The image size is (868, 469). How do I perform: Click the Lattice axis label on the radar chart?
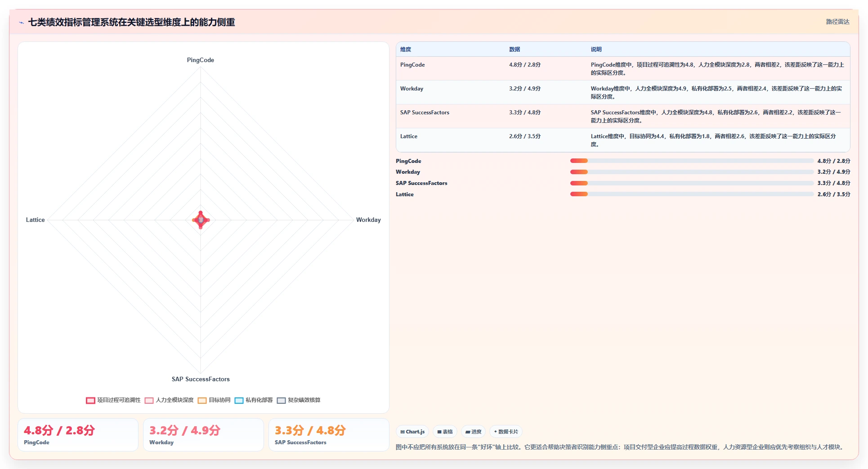coord(35,220)
